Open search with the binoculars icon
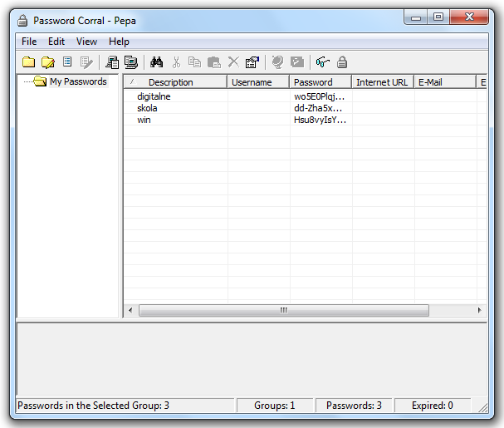504x428 pixels. (x=157, y=61)
